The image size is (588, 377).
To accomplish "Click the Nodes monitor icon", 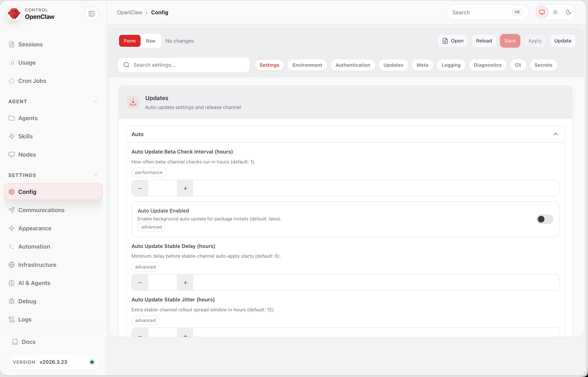I will tap(12, 155).
